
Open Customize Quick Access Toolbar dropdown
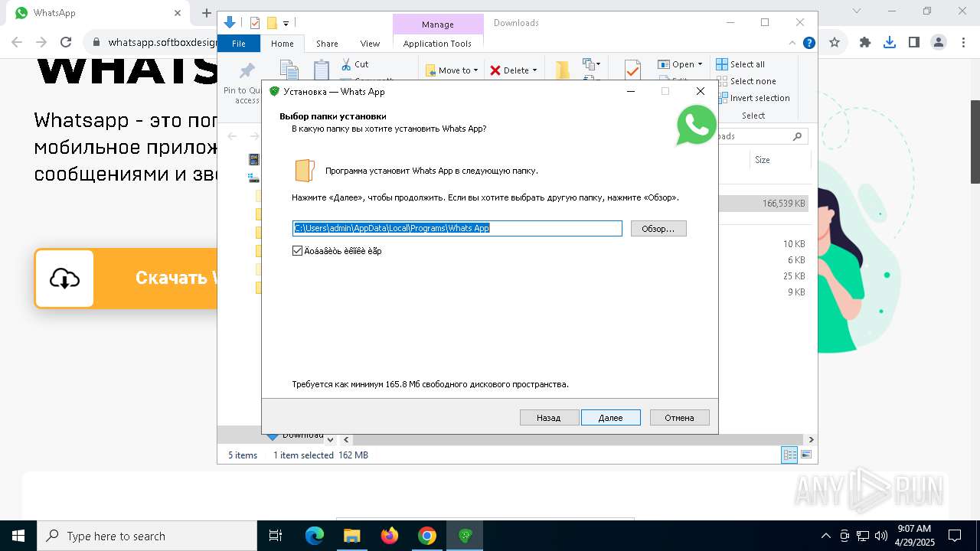[286, 24]
